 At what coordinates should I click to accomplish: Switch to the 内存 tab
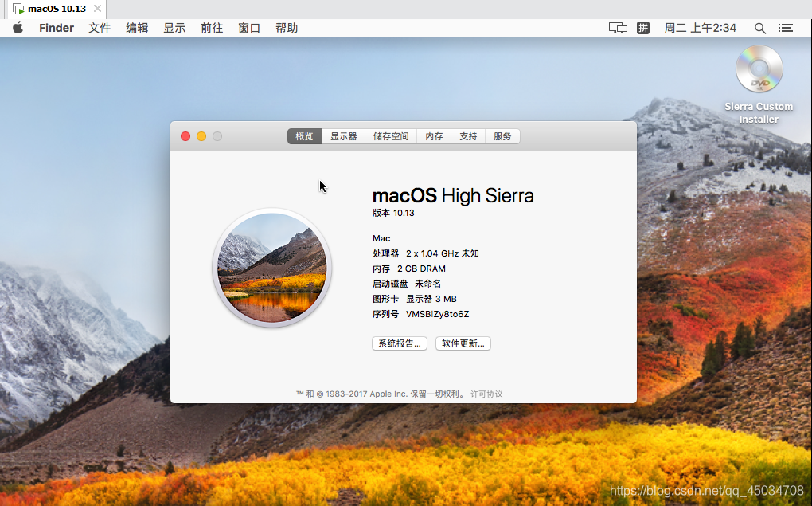(x=434, y=136)
